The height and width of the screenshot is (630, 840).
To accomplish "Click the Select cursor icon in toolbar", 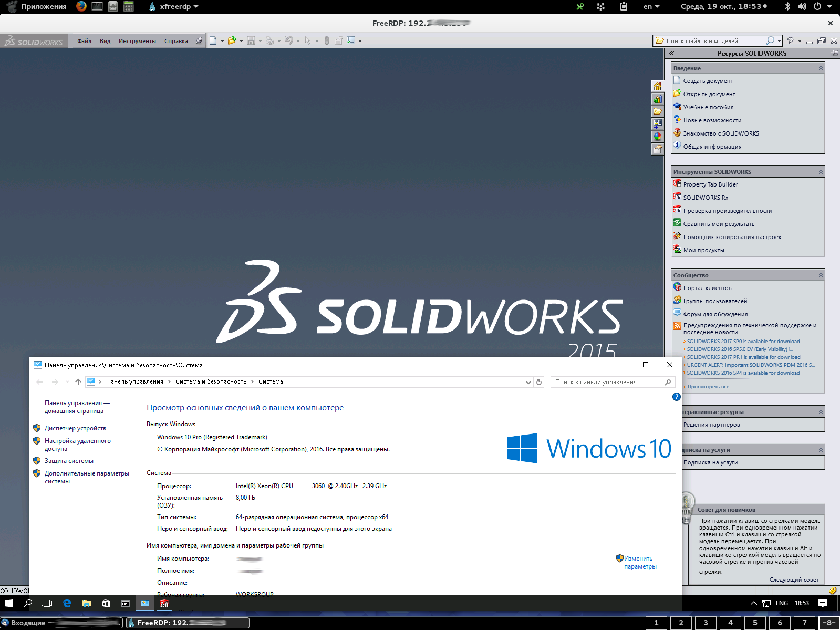I will click(x=308, y=40).
